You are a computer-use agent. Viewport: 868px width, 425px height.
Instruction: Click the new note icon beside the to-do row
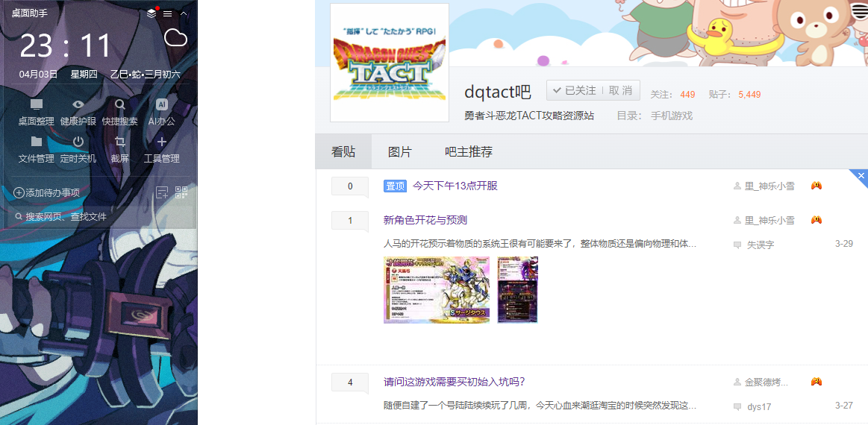tap(162, 192)
